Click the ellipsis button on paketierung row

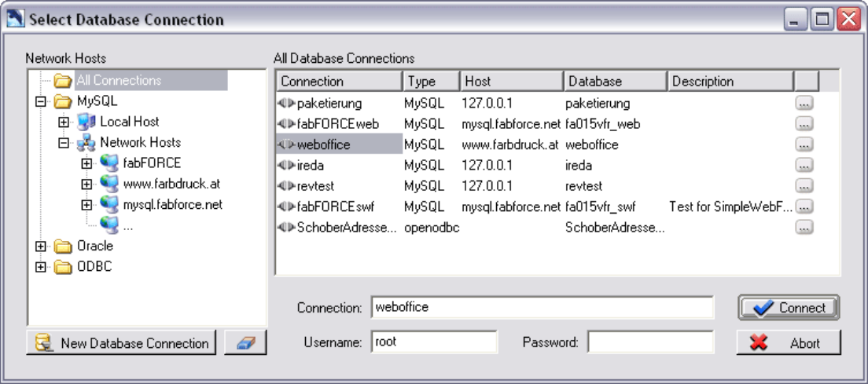pos(804,104)
